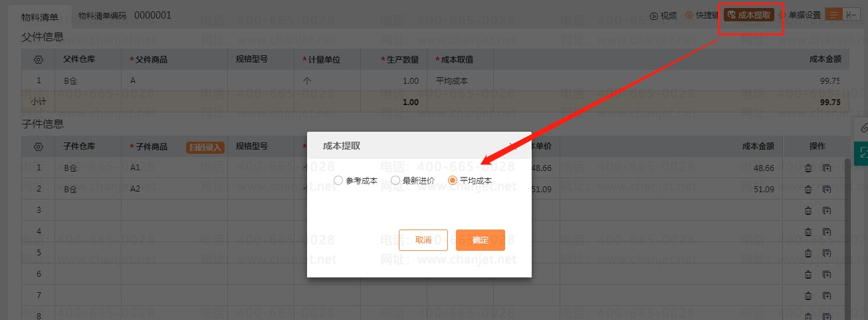Click 确定 to confirm cost extraction
Viewport: 868px width, 320px height.
pyautogui.click(x=481, y=240)
